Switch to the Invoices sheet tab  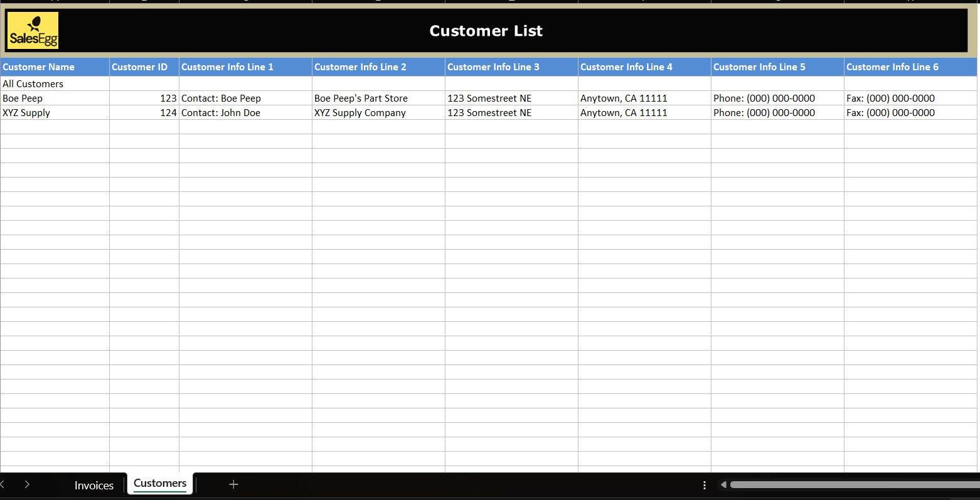(94, 485)
